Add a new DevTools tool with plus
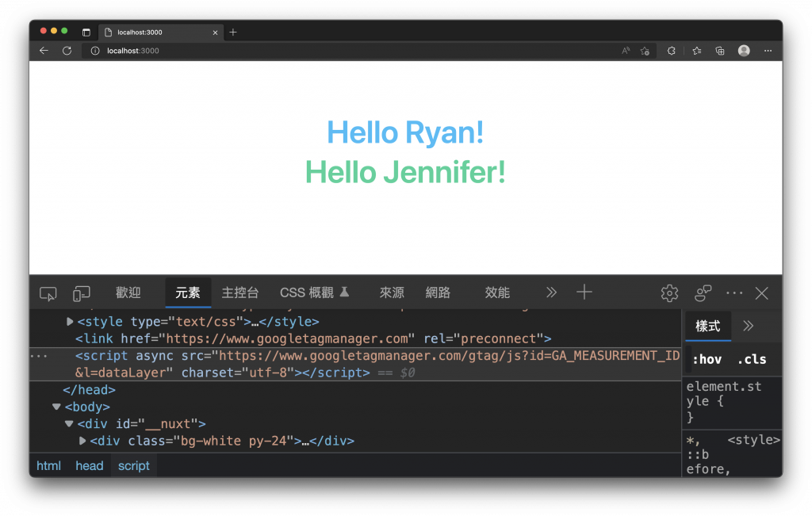 584,292
